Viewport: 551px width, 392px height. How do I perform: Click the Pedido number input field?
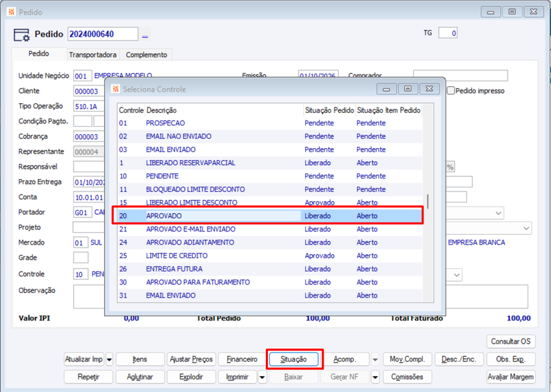103,34
